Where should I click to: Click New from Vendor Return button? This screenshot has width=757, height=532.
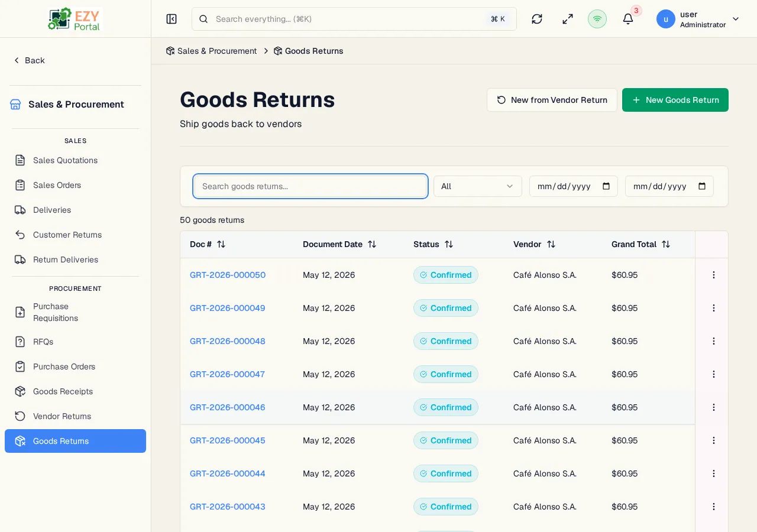[x=552, y=100]
